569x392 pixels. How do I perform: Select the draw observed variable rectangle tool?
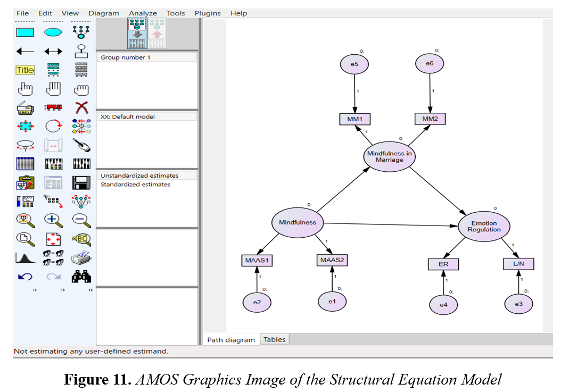click(x=24, y=32)
